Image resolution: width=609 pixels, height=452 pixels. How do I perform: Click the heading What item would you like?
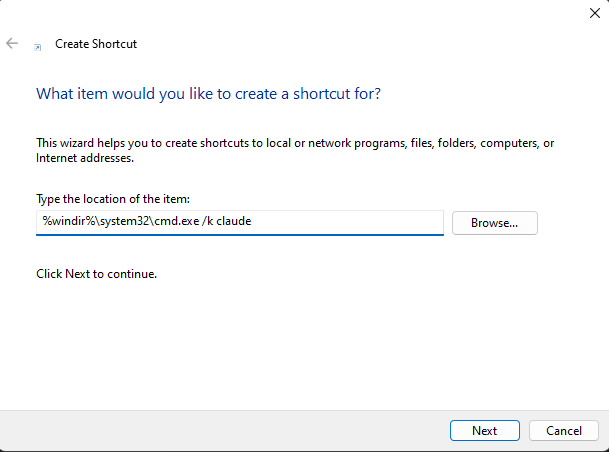point(208,94)
